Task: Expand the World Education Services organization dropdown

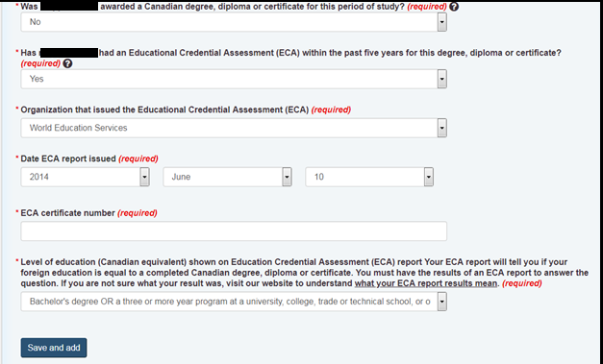Action: [x=234, y=128]
